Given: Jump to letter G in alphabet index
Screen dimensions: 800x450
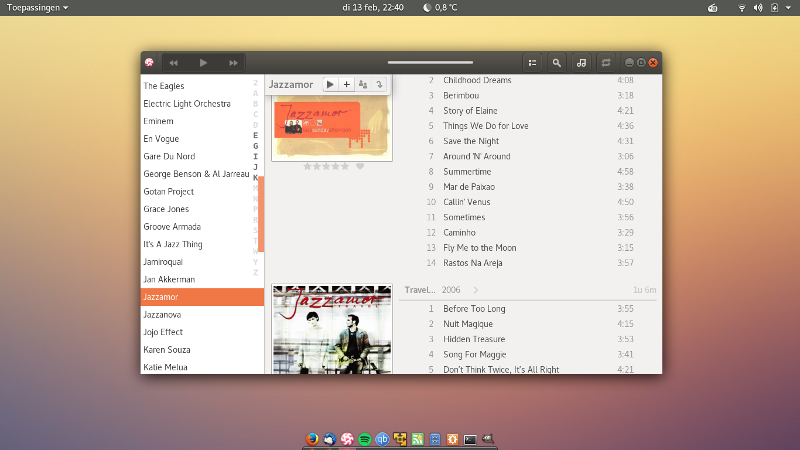Looking at the screenshot, I should click(x=256, y=146).
